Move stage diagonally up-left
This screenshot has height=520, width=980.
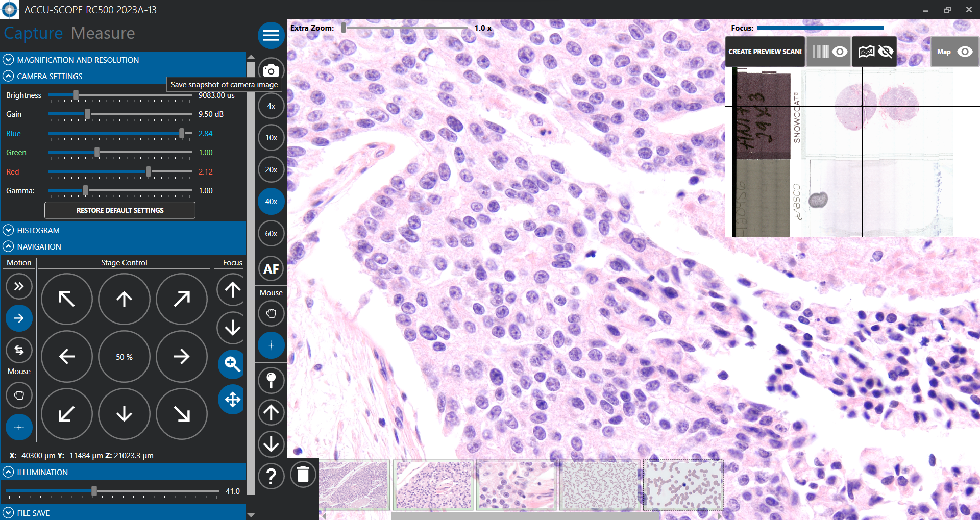tap(67, 299)
